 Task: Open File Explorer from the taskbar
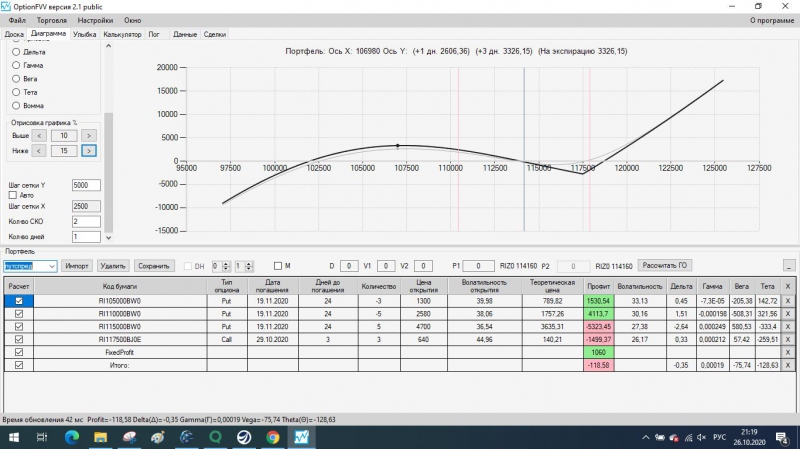tap(101, 437)
